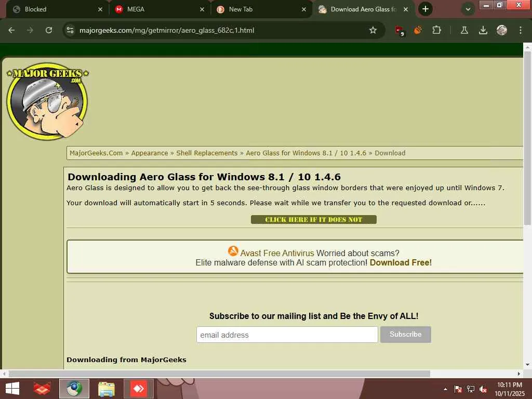Open the Chrome Labs flask icon
This screenshot has height=399, width=532.
coord(464,30)
